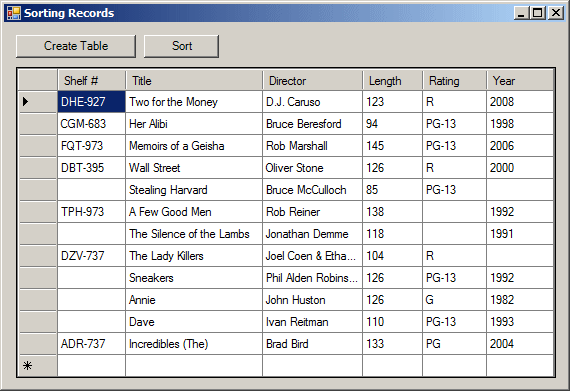The width and height of the screenshot is (570, 391).
Task: Select the Memoirs of a Geisha title cell
Action: coord(194,146)
